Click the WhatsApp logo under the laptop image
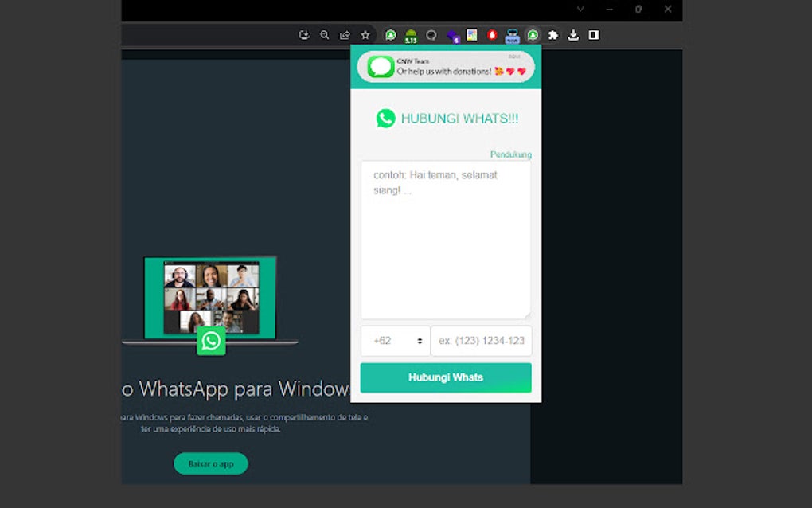Screen dimensions: 812x508 click(211, 341)
